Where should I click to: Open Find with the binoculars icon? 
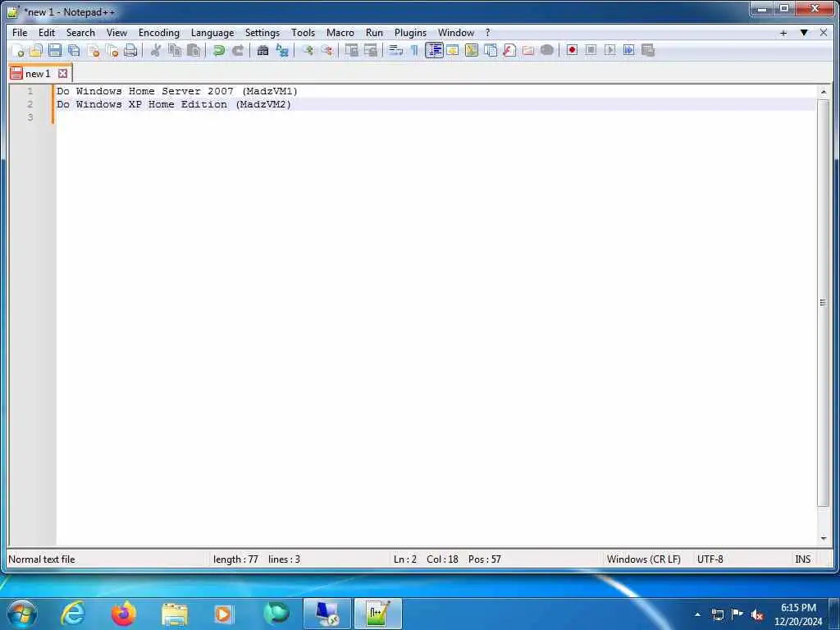pos(262,50)
